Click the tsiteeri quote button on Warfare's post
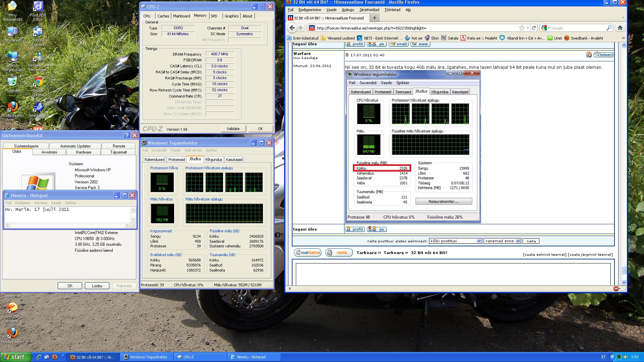644x362 pixels. click(604, 55)
